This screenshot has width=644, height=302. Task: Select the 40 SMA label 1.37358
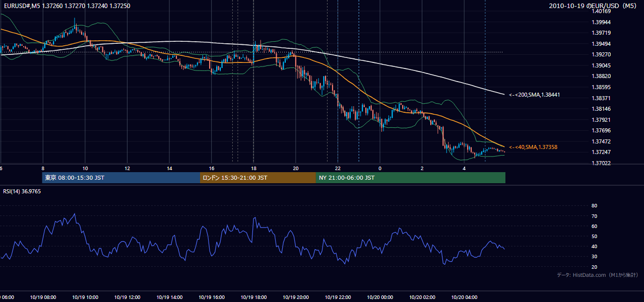[x=533, y=147]
